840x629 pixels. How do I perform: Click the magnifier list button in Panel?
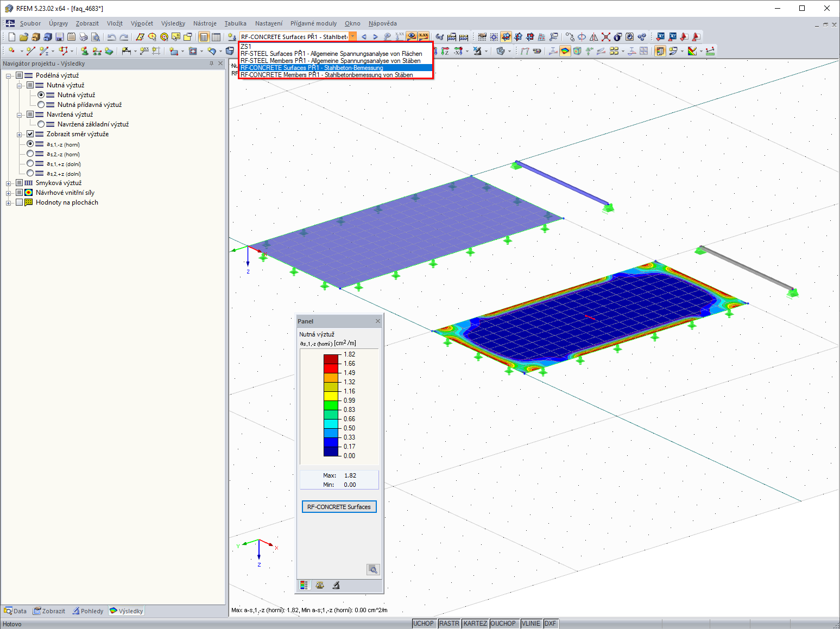point(372,569)
